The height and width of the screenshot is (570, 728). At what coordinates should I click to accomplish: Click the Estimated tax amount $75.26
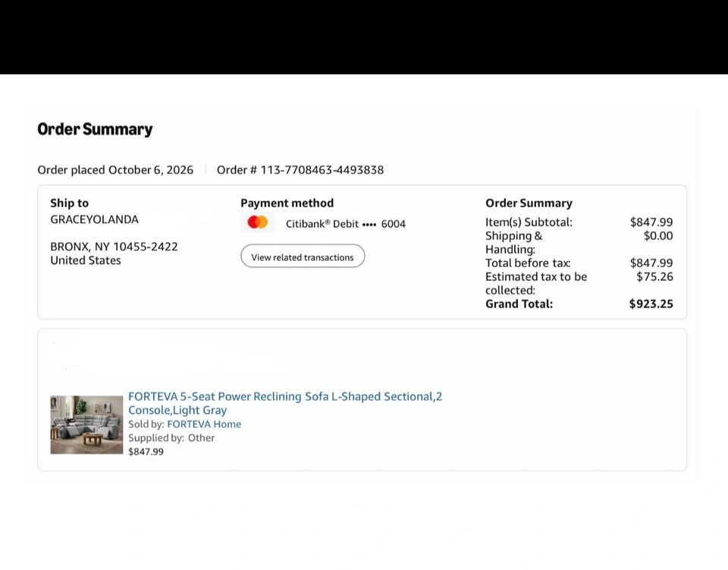point(654,277)
